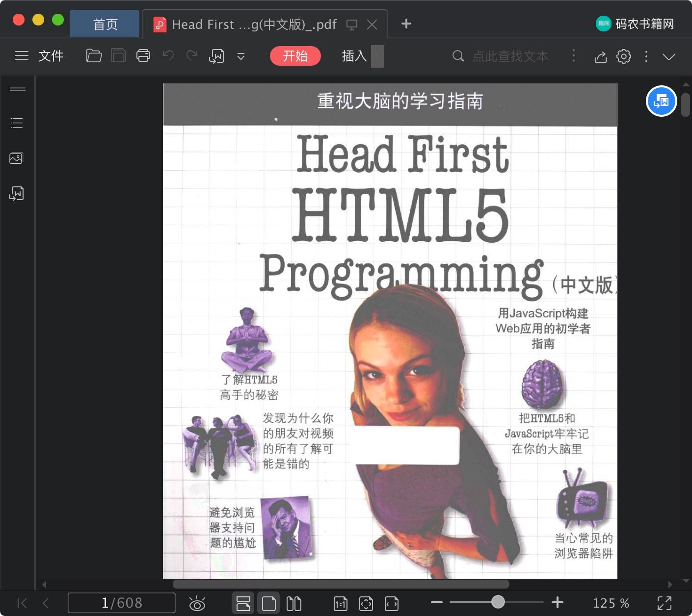Click the 125 % zoom value

click(x=611, y=603)
